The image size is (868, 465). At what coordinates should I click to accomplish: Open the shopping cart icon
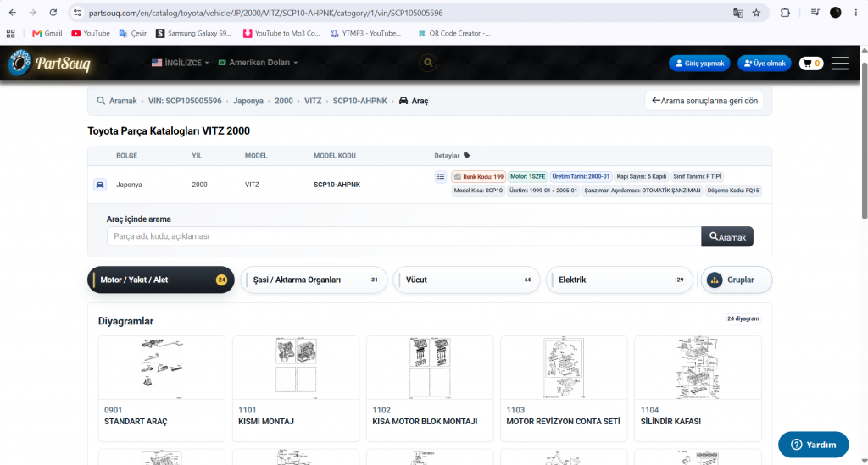click(811, 63)
